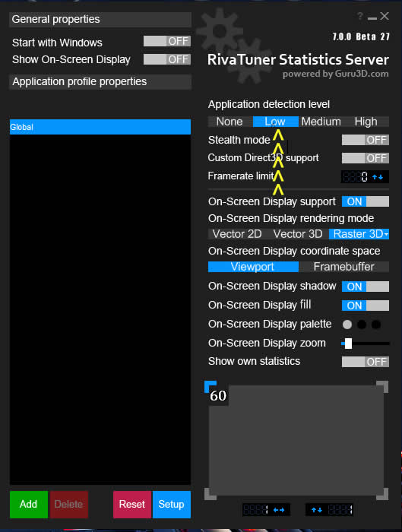Click the vertical position up-down arrows
This screenshot has height=532, width=402.
(x=317, y=510)
